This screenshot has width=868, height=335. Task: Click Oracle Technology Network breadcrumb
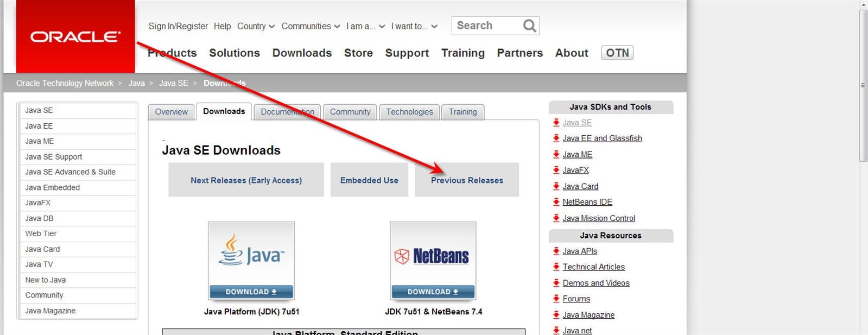pyautogui.click(x=65, y=83)
